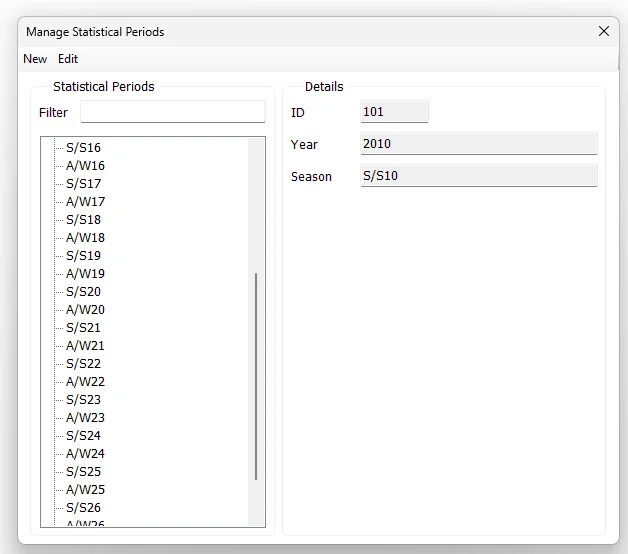Screen dimensions: 628x554
Task: Click the Year field showing 2010
Action: point(479,144)
